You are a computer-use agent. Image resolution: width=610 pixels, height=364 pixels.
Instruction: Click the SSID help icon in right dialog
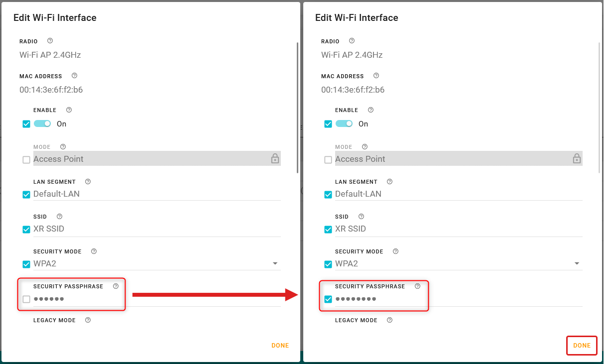tap(361, 216)
